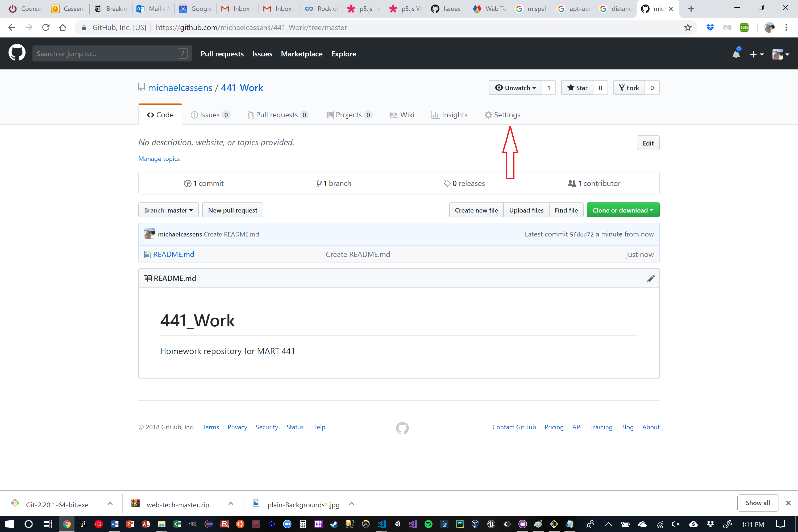Click the Chrome icon in taskbar
798x532 pixels.
(x=67, y=524)
